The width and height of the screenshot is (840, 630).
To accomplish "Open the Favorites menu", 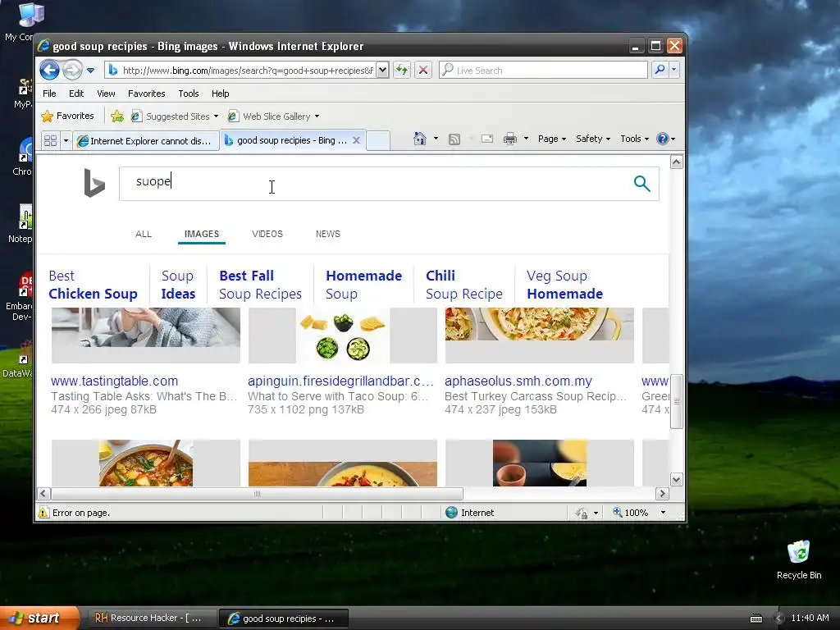I will [146, 94].
